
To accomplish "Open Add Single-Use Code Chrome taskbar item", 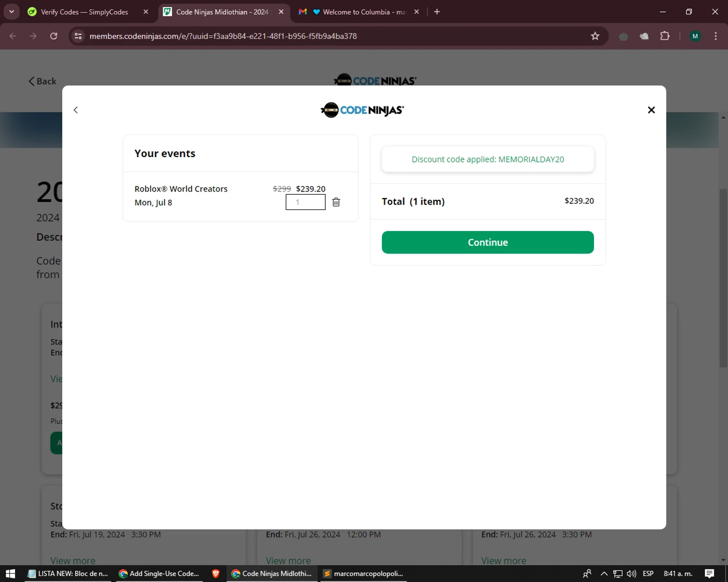I will pos(159,574).
